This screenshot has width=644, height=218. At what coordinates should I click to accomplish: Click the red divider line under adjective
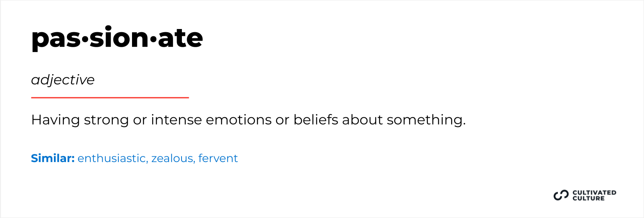pyautogui.click(x=110, y=98)
